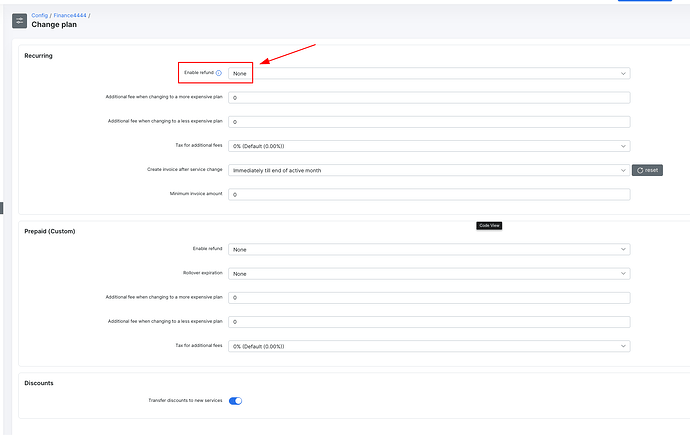Click Recurring more expensive plan fee field

(x=429, y=98)
